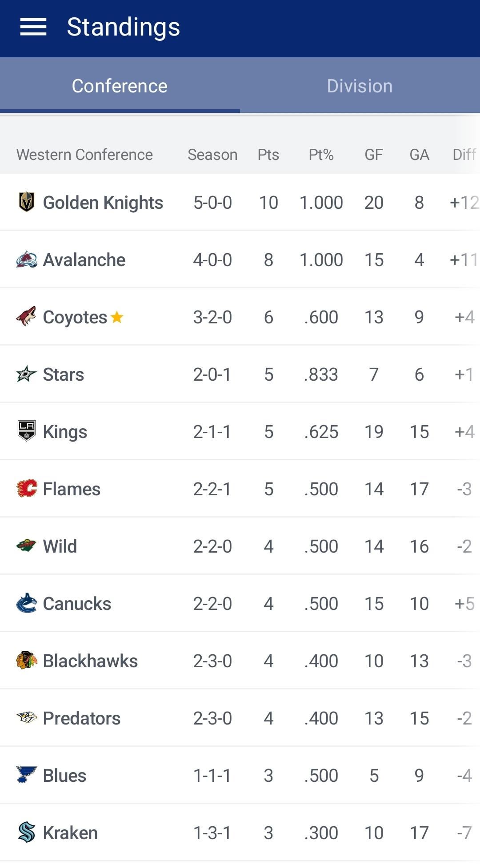Toggle the Coyotes favorite star
This screenshot has height=868, width=480.
click(117, 317)
